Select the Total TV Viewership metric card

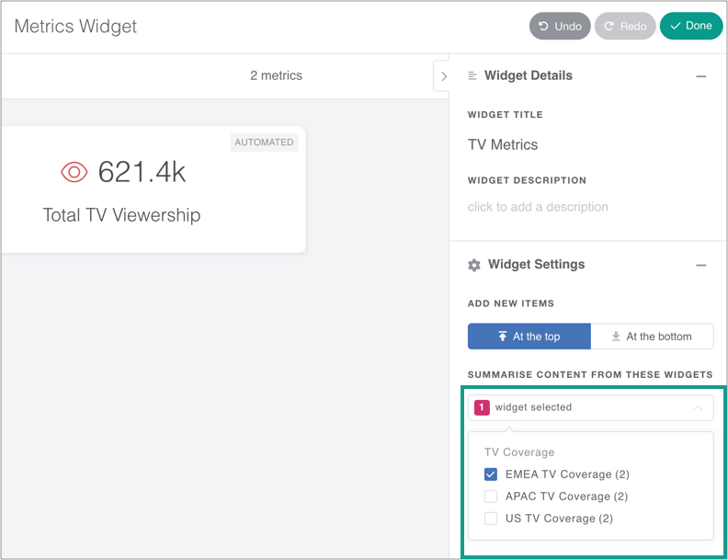(153, 190)
